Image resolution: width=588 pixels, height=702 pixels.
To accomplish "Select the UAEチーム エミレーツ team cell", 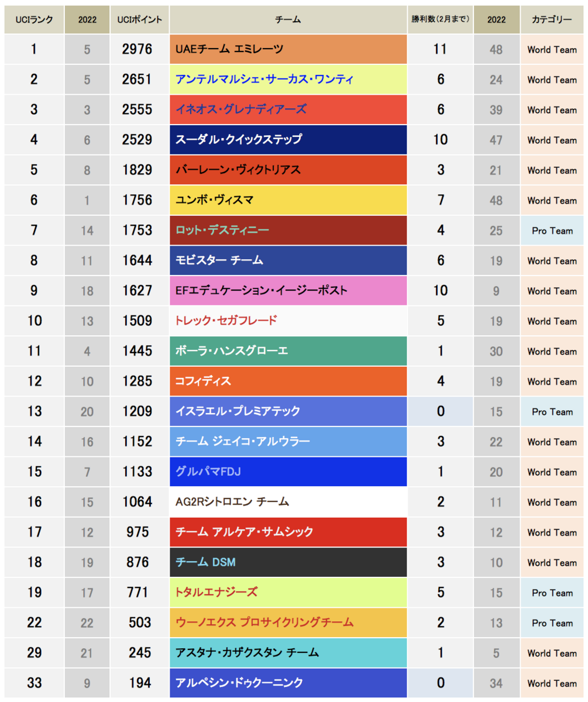I will click(288, 49).
